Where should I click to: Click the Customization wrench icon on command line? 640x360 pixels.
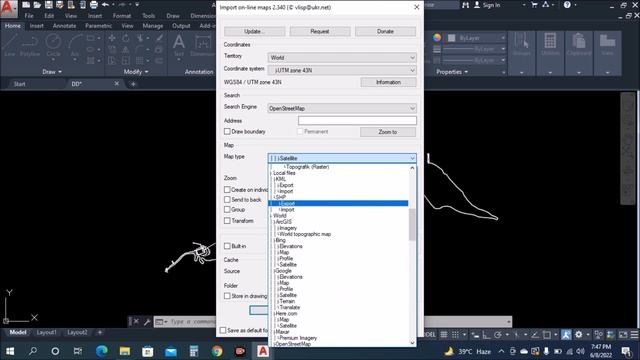[147, 322]
